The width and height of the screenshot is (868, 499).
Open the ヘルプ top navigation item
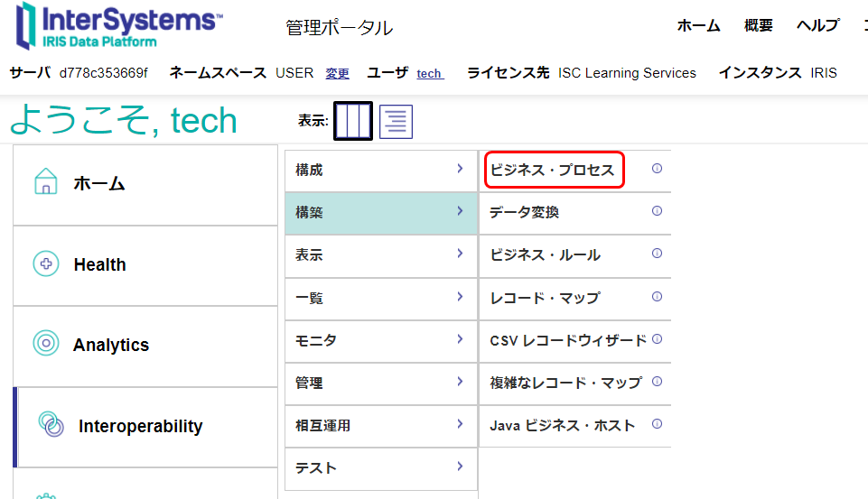pyautogui.click(x=817, y=26)
